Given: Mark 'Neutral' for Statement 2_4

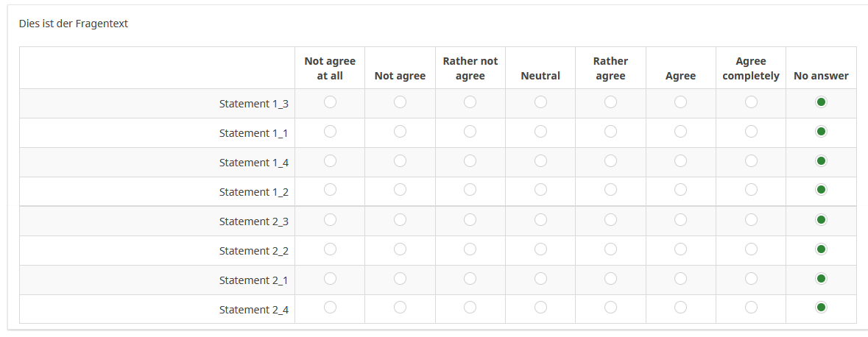Looking at the screenshot, I should coord(540,307).
